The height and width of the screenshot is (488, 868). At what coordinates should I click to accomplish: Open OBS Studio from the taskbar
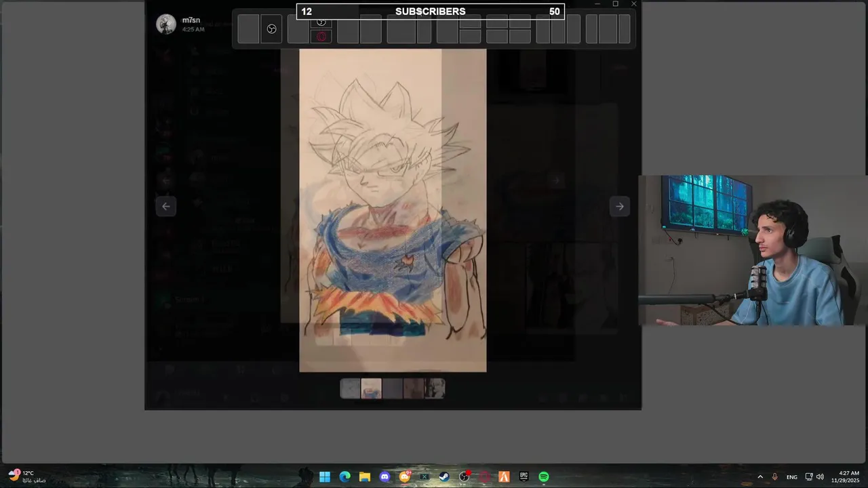465,476
